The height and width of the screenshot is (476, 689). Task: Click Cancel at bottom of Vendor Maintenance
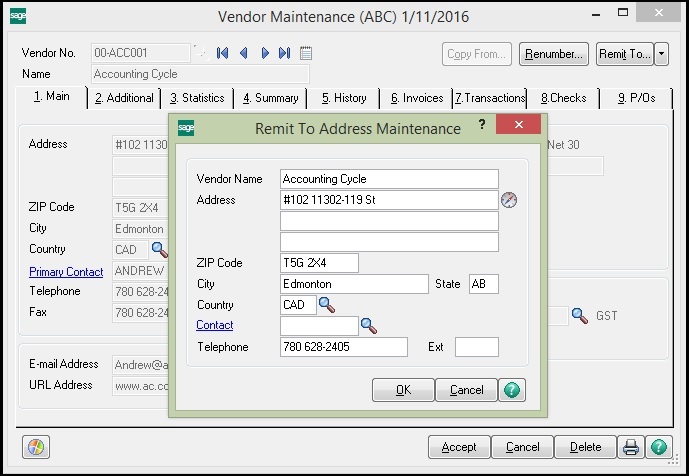pos(522,447)
